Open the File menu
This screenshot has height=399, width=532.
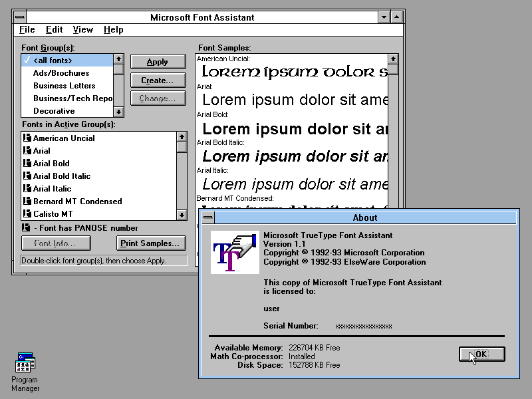tap(27, 30)
